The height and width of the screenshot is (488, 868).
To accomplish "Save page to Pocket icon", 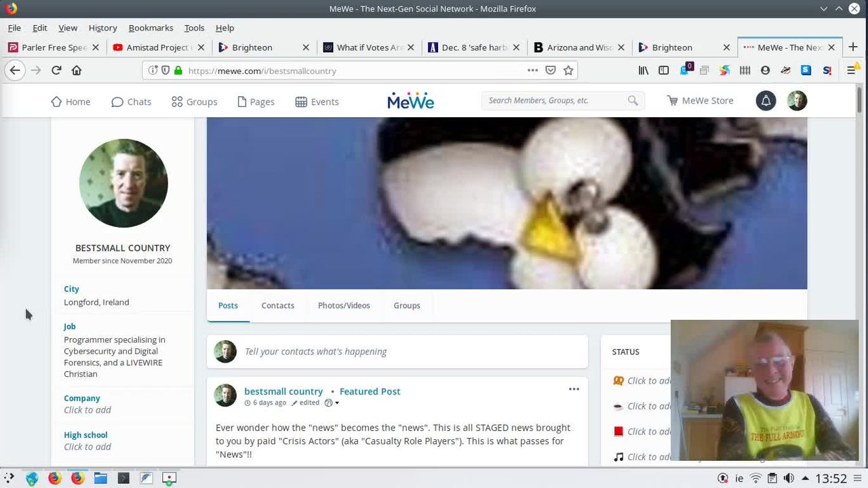I will pos(551,70).
